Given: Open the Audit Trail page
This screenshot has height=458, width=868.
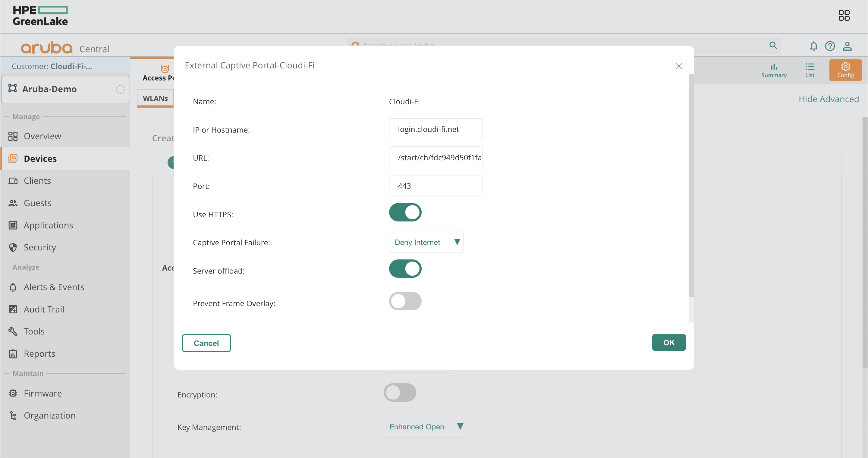Looking at the screenshot, I should click(x=44, y=309).
